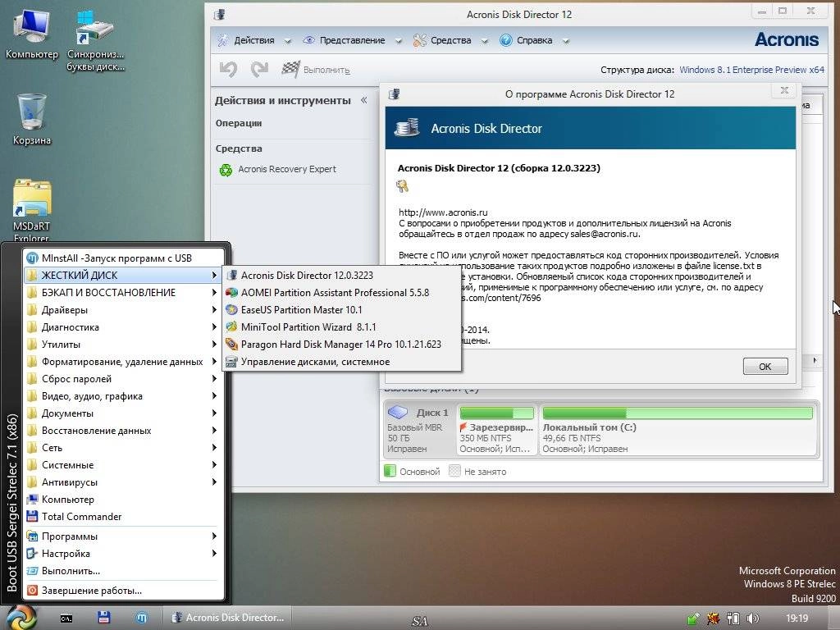Open command prompt from taskbar
The image size is (840, 630).
tap(66, 619)
